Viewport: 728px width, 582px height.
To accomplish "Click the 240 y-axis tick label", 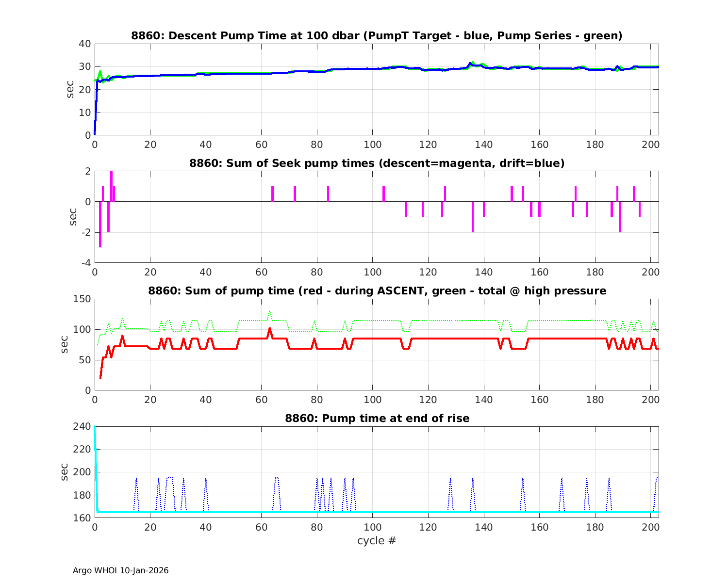I will pyautogui.click(x=84, y=427).
